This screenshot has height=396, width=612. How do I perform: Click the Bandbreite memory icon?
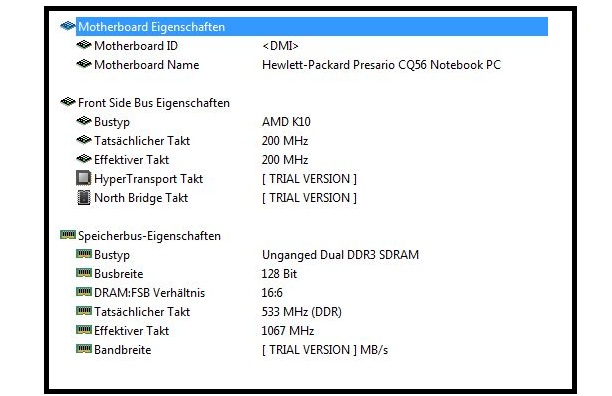pyautogui.click(x=84, y=348)
